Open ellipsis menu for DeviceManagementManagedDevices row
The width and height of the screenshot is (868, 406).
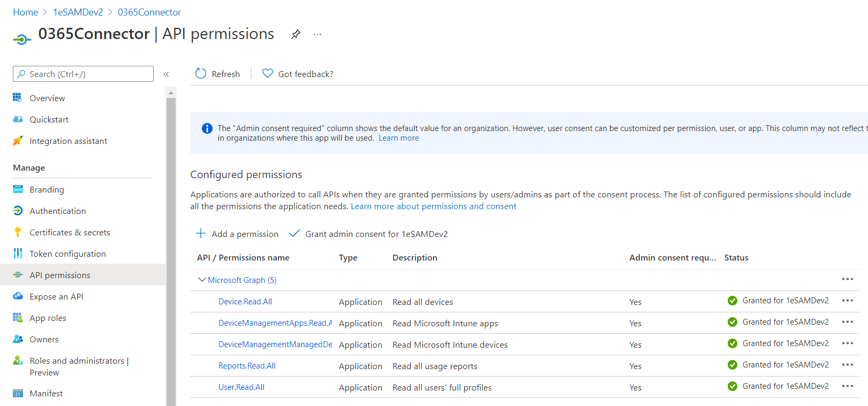point(847,343)
